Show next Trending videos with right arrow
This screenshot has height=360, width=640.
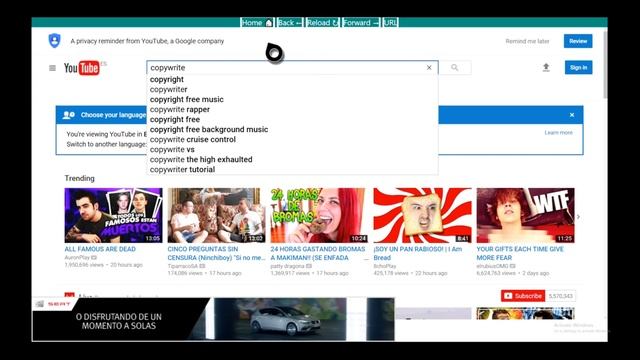[578, 217]
